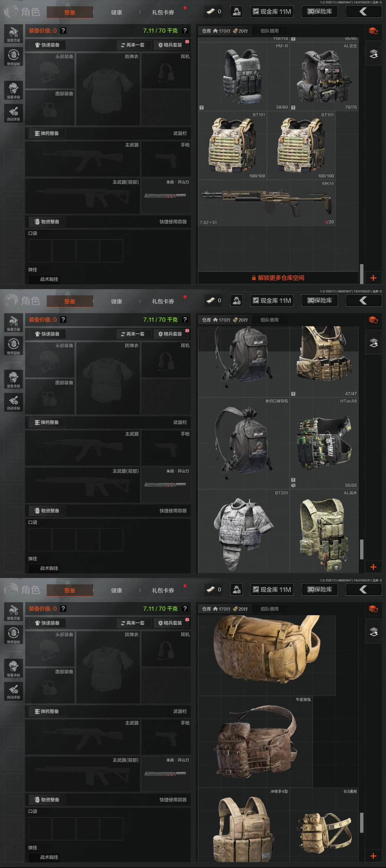Click warehouse scrollbar in bottom screenshot
The height and width of the screenshot is (868, 386).
click(361, 823)
